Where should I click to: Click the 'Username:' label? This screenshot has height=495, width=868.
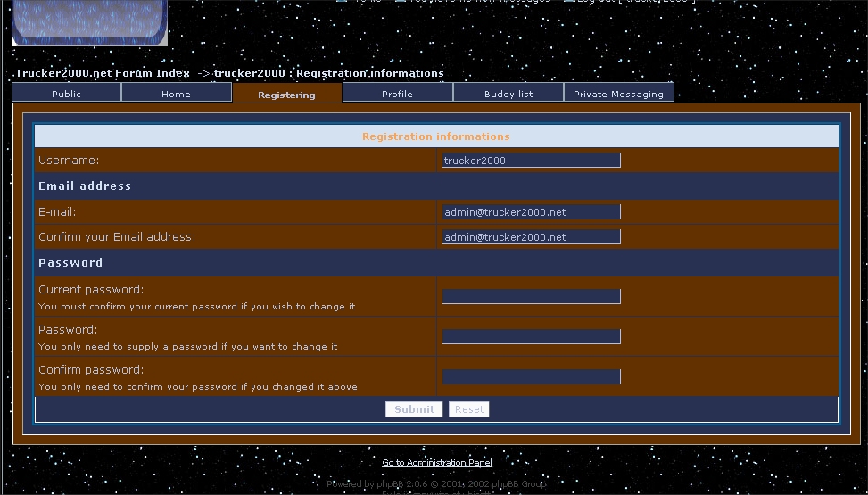coord(69,160)
